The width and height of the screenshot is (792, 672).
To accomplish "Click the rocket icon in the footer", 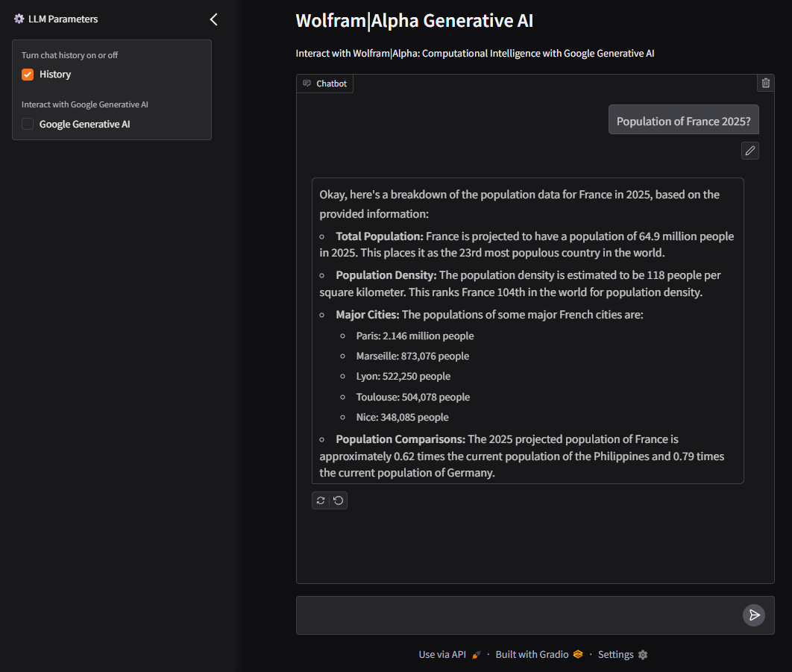I will 477,655.
